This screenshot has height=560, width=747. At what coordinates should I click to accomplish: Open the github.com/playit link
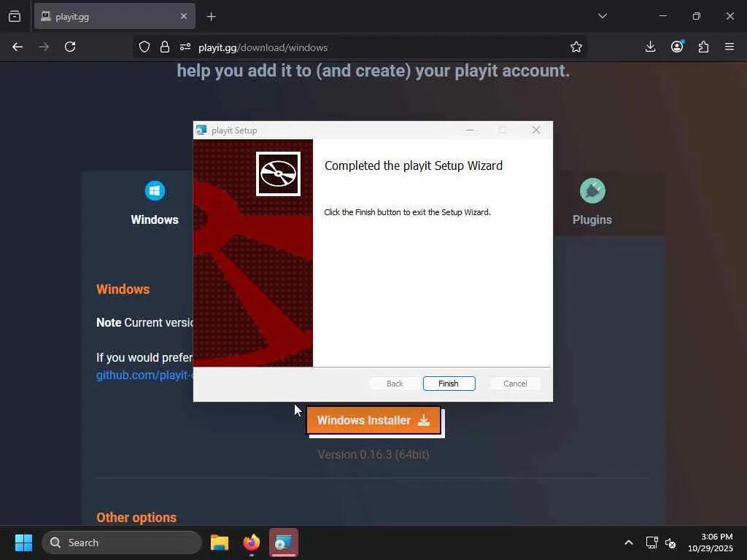pyautogui.click(x=145, y=376)
